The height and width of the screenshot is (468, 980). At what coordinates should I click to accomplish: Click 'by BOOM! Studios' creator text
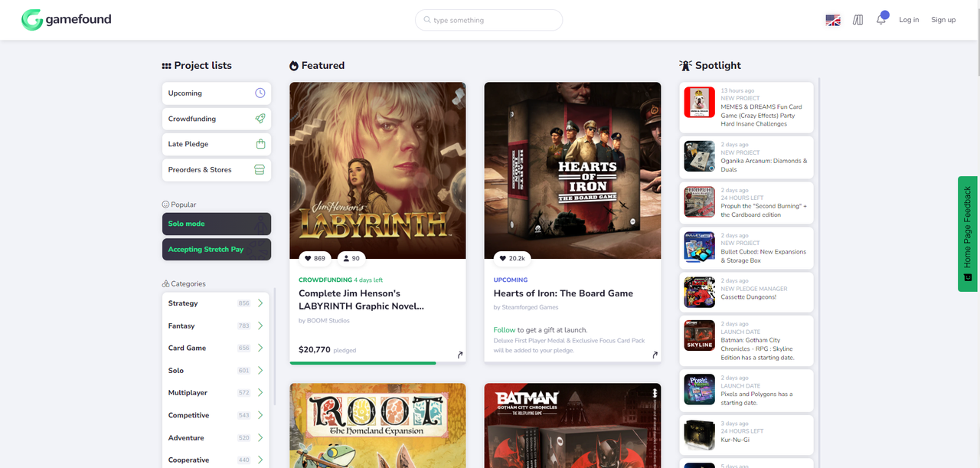324,321
